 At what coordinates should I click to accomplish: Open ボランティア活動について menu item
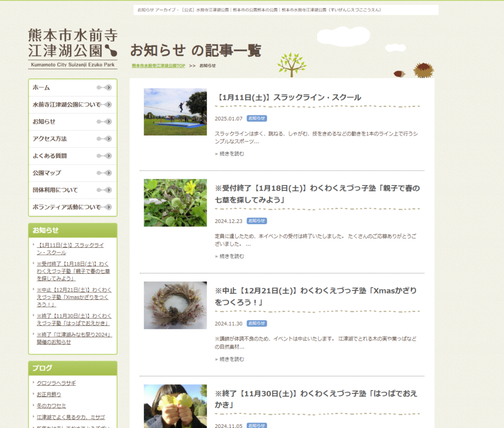coord(73,207)
